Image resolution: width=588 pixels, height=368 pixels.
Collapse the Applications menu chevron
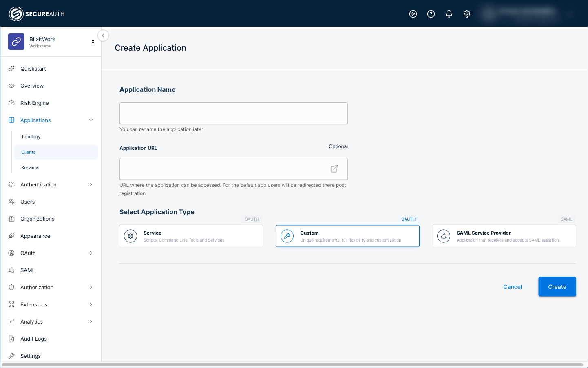coord(91,120)
